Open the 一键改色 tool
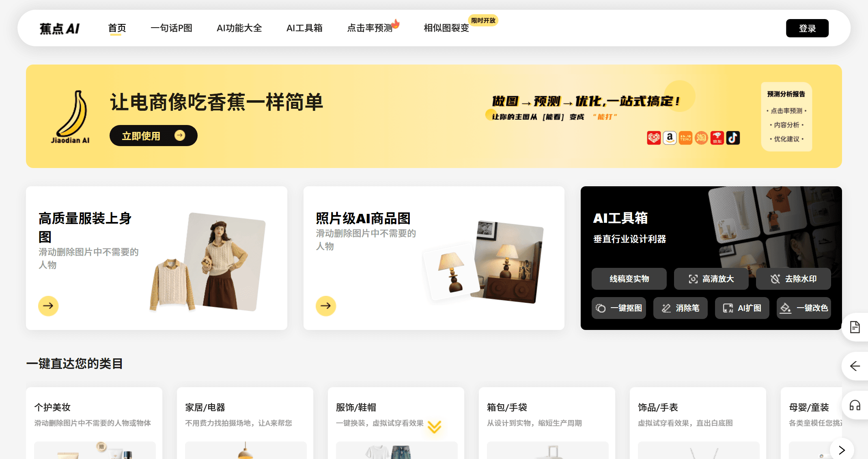Image resolution: width=868 pixels, height=459 pixels. pos(803,308)
